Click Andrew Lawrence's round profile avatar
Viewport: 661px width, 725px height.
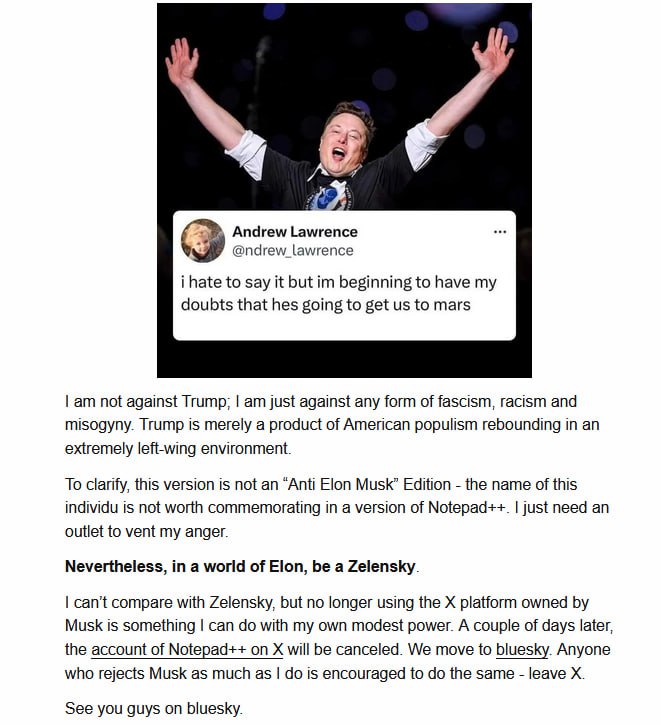tap(202, 240)
